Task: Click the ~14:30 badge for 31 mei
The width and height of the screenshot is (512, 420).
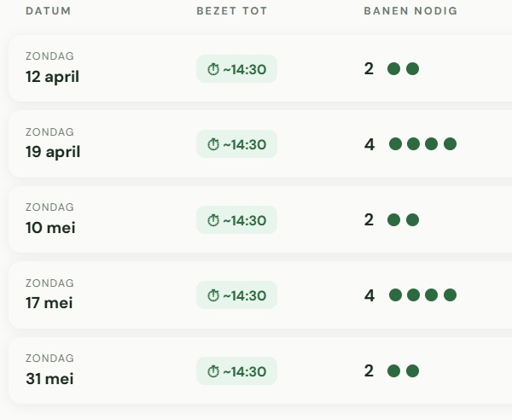Action: pos(236,371)
